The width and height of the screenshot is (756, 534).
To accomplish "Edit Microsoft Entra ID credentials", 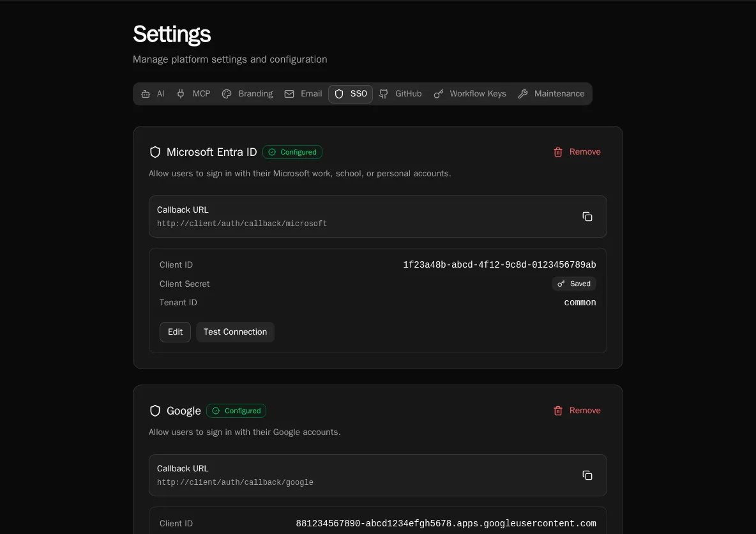I will 175,332.
